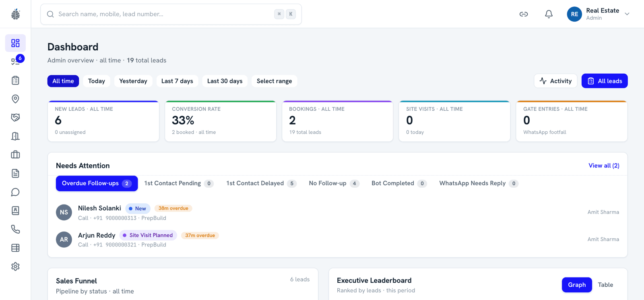Switch leaderboard to Graph view
The image size is (644, 300).
click(x=577, y=285)
